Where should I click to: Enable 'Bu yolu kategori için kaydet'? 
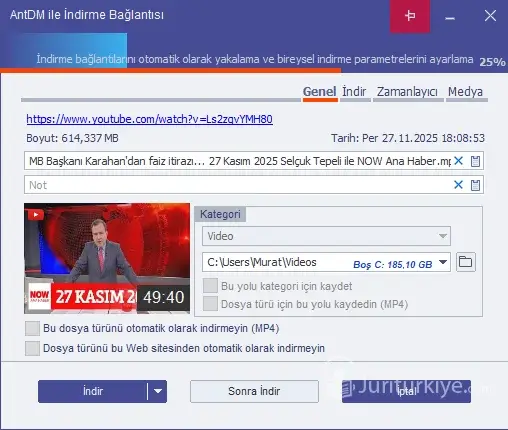pyautogui.click(x=210, y=286)
